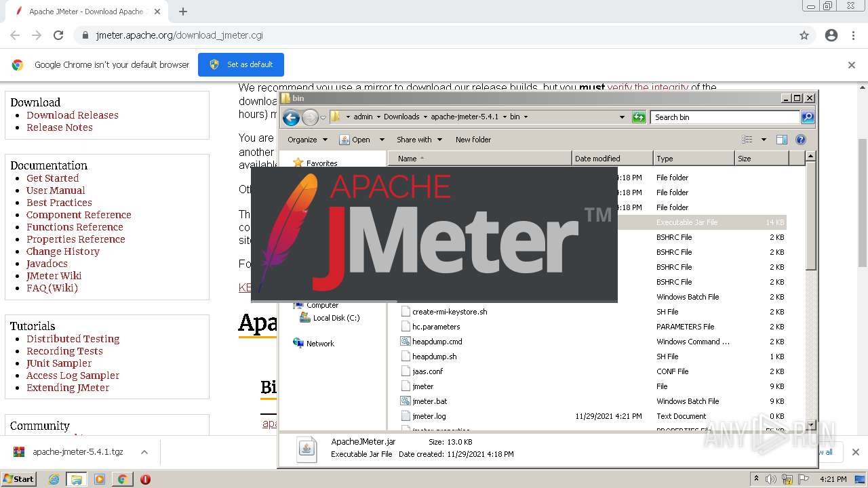Image resolution: width=868 pixels, height=488 pixels.
Task: Click Chrome back arrow
Action: tap(15, 35)
